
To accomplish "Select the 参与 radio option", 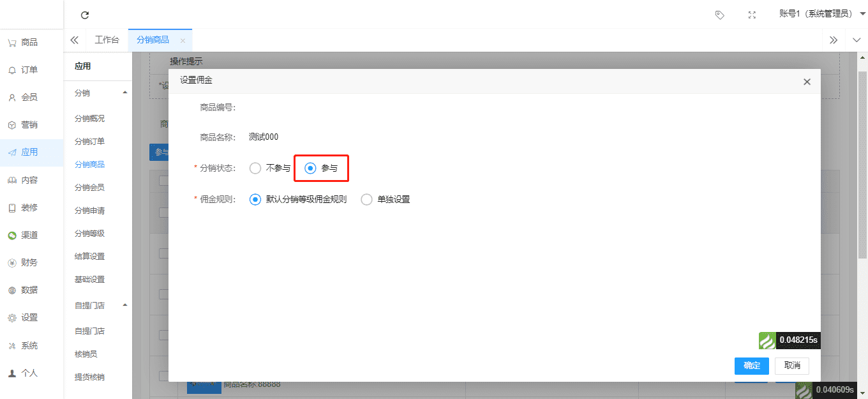I will pos(311,169).
